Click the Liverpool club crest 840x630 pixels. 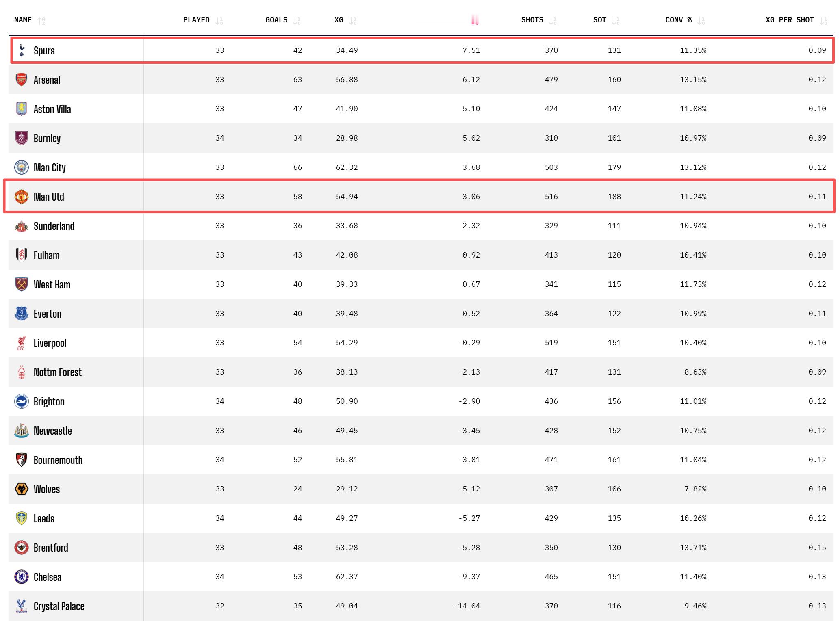coord(22,343)
